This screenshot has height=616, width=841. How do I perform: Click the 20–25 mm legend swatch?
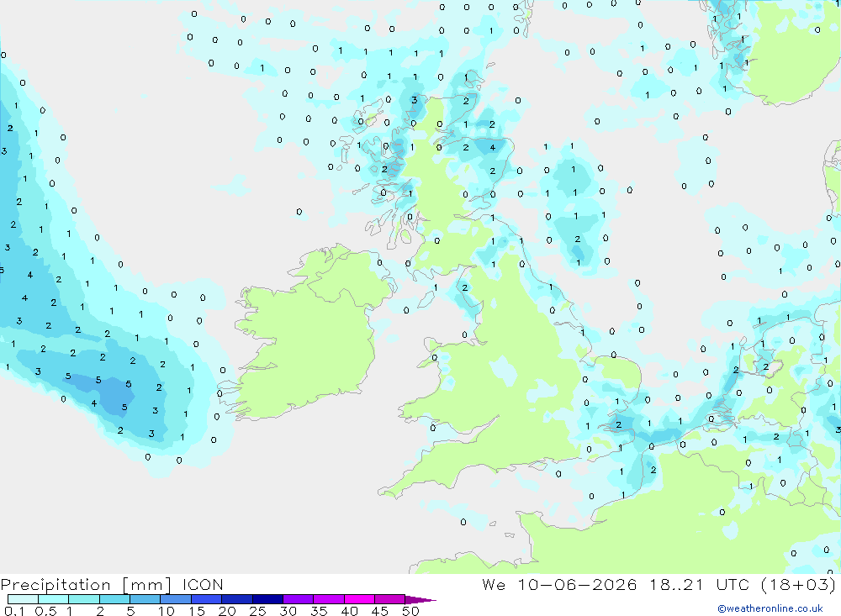coord(236,599)
